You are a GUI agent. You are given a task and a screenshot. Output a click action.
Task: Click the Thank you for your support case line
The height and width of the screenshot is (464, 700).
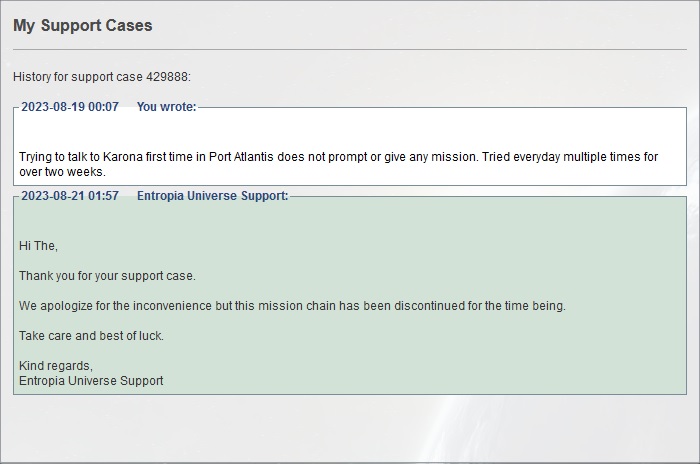click(x=107, y=276)
